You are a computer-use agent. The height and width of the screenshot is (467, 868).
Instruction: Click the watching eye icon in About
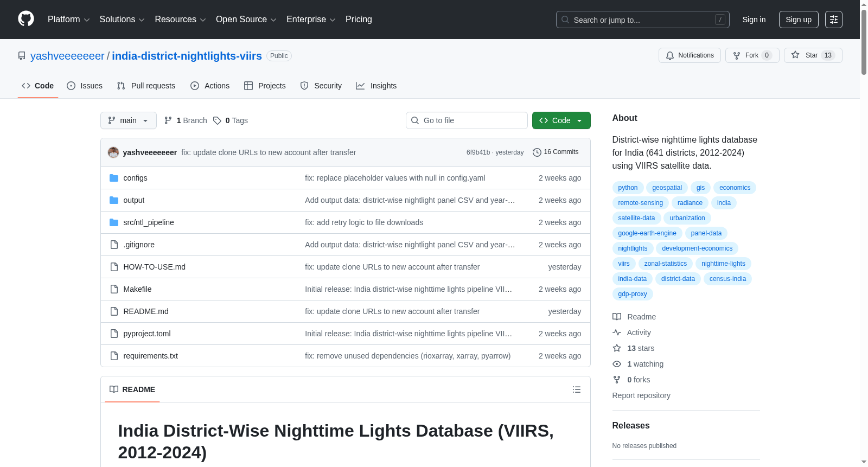point(617,364)
